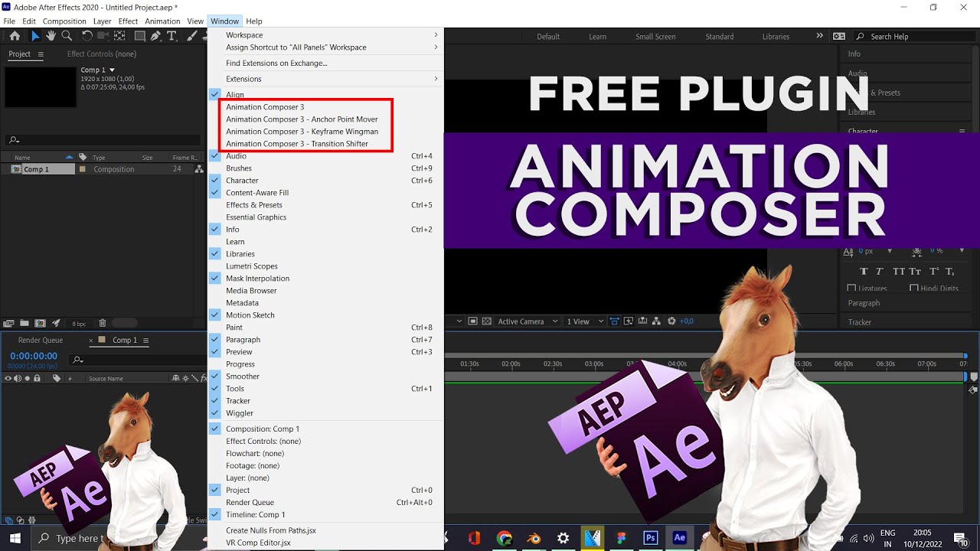Create a new folder in Project panel
980x551 pixels.
[x=24, y=323]
